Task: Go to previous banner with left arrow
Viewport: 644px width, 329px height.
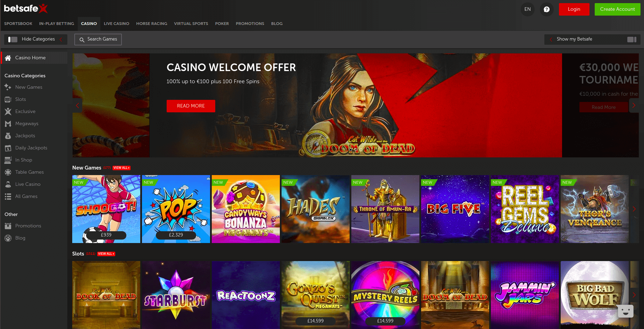Action: coord(77,105)
